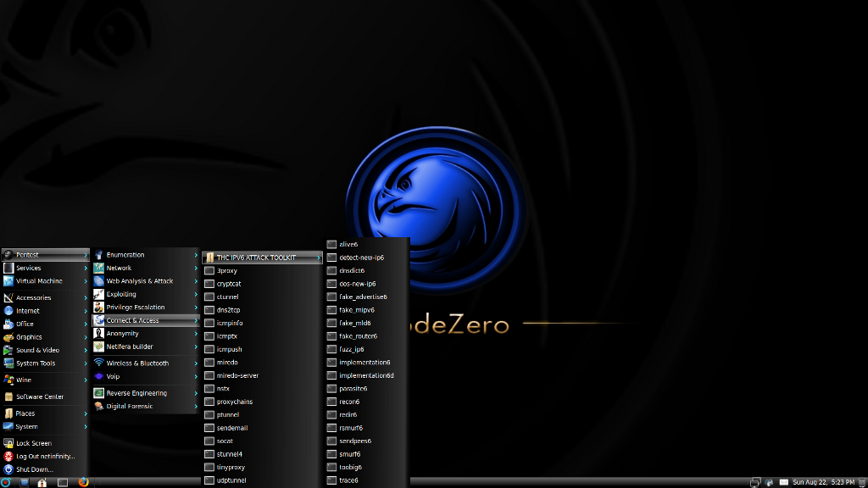This screenshot has width=868, height=488.
Task: Choose fake_router6 from the toolkit list
Action: [x=358, y=336]
